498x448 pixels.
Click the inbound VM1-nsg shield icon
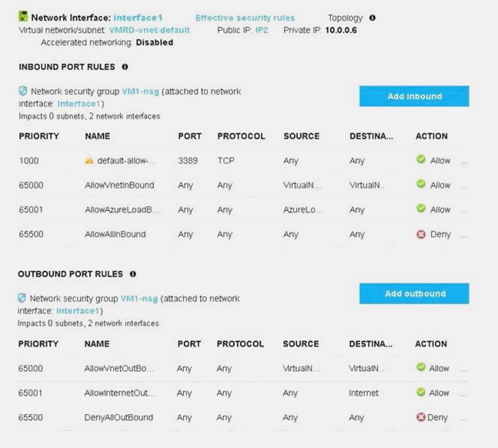pos(23,91)
